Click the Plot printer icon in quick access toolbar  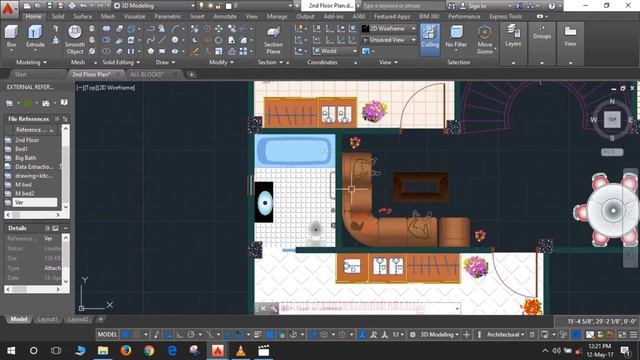point(72,6)
